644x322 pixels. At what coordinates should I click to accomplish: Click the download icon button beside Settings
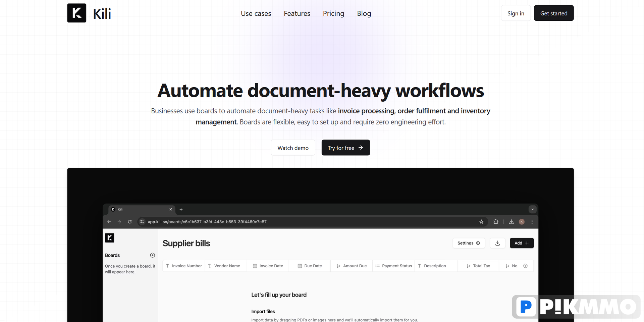tap(497, 243)
